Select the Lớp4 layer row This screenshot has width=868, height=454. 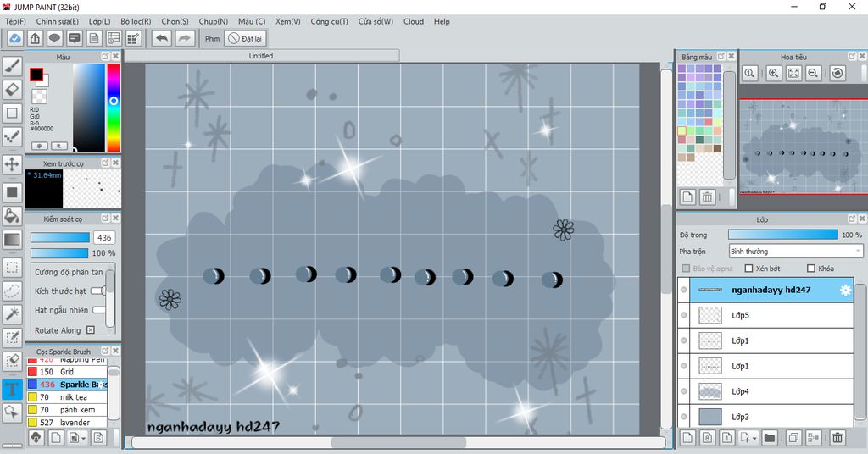765,391
